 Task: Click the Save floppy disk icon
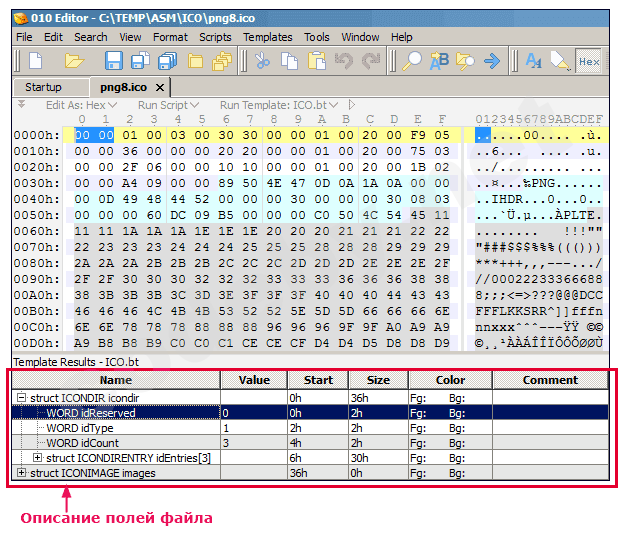[113, 61]
